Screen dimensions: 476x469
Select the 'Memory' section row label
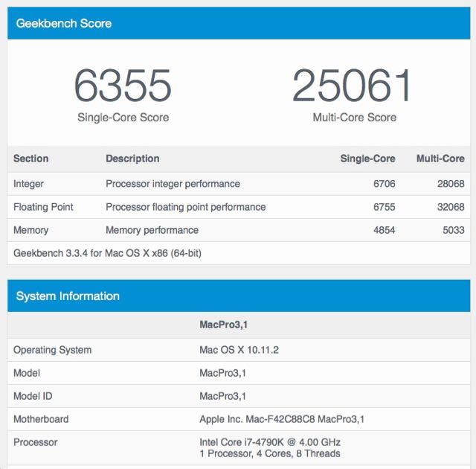point(31,230)
